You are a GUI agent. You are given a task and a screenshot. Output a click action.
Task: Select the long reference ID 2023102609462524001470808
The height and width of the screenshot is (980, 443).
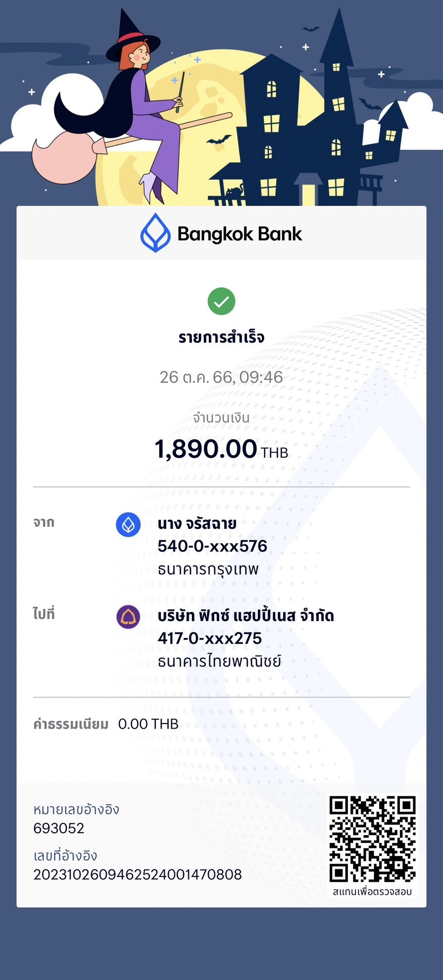(137, 874)
